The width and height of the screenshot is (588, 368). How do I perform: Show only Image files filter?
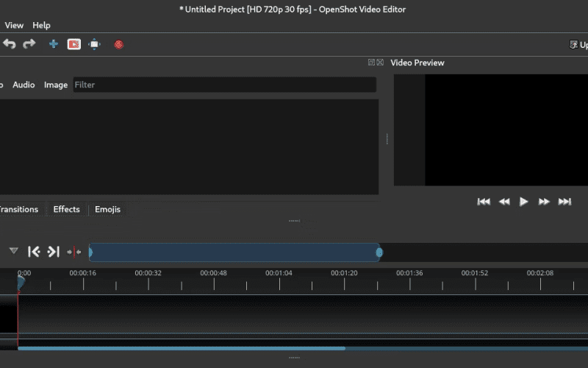tap(56, 85)
